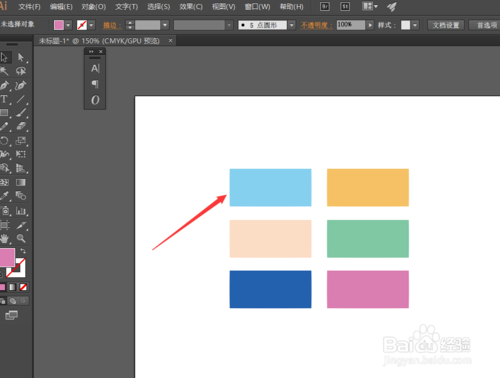Adjust stroke weight with stepper arrows
The image size is (500, 378).
pos(130,25)
